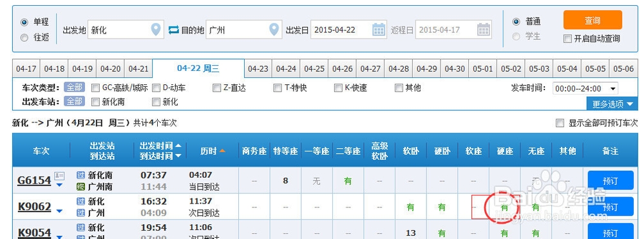Toggle 显示全部可预订车次 checkbox
Image resolution: width=644 pixels, height=239 pixels.
pos(560,123)
